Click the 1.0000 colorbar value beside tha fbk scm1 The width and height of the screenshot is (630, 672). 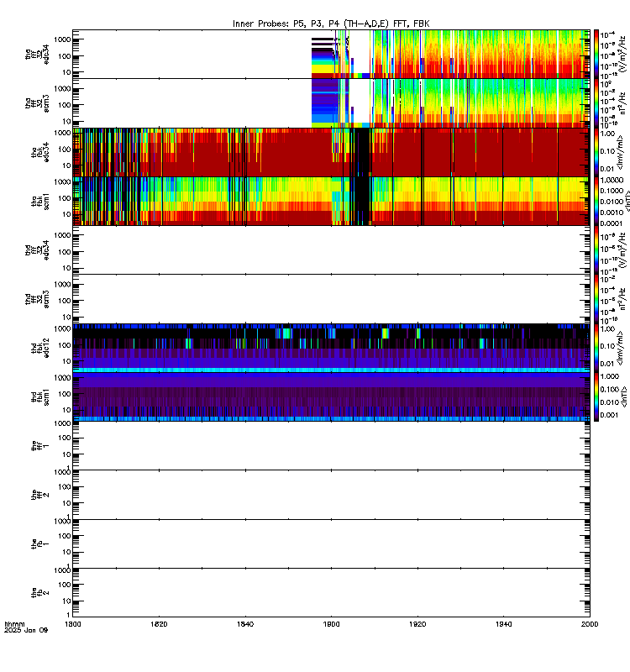612,181
